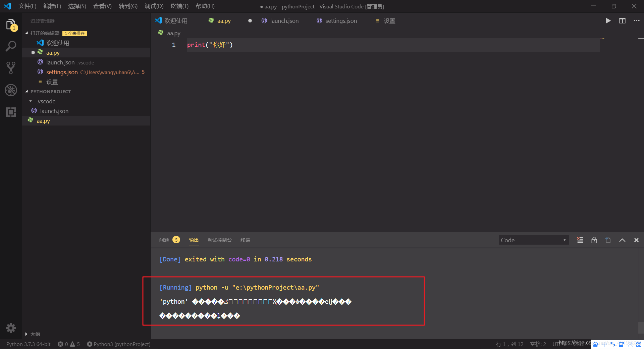Click the input method grid tools icon

click(639, 344)
